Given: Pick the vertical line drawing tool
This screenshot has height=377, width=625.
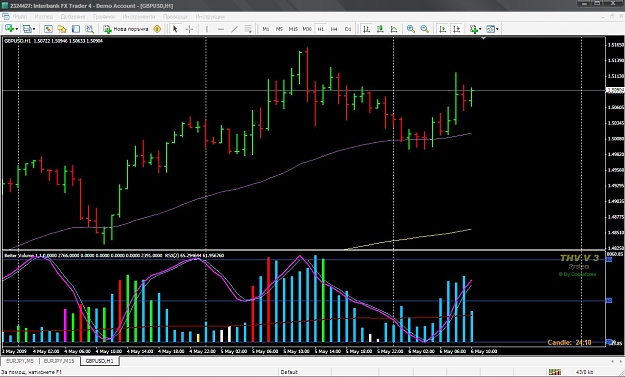Looking at the screenshot, I should pyautogui.click(x=206, y=29).
